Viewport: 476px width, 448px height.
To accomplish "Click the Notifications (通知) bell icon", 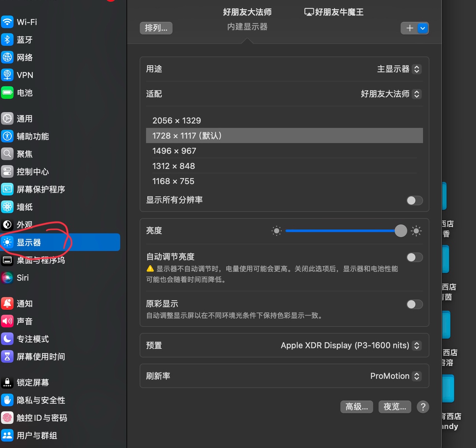I will [x=7, y=303].
